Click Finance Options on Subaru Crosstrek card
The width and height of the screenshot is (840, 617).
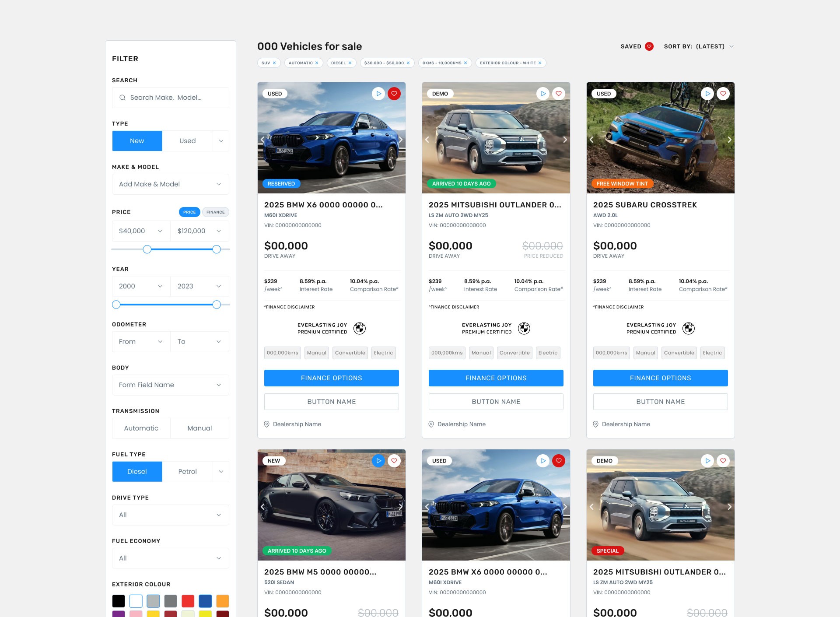[661, 378]
